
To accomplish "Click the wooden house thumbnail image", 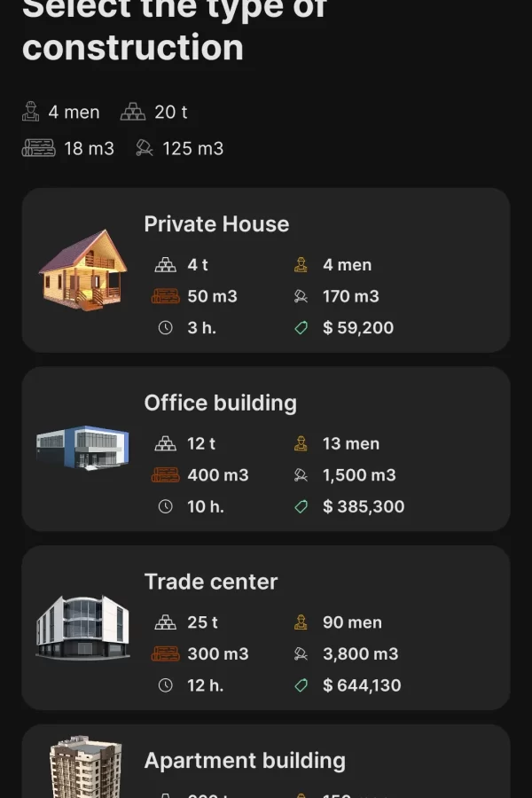I will tap(82, 270).
